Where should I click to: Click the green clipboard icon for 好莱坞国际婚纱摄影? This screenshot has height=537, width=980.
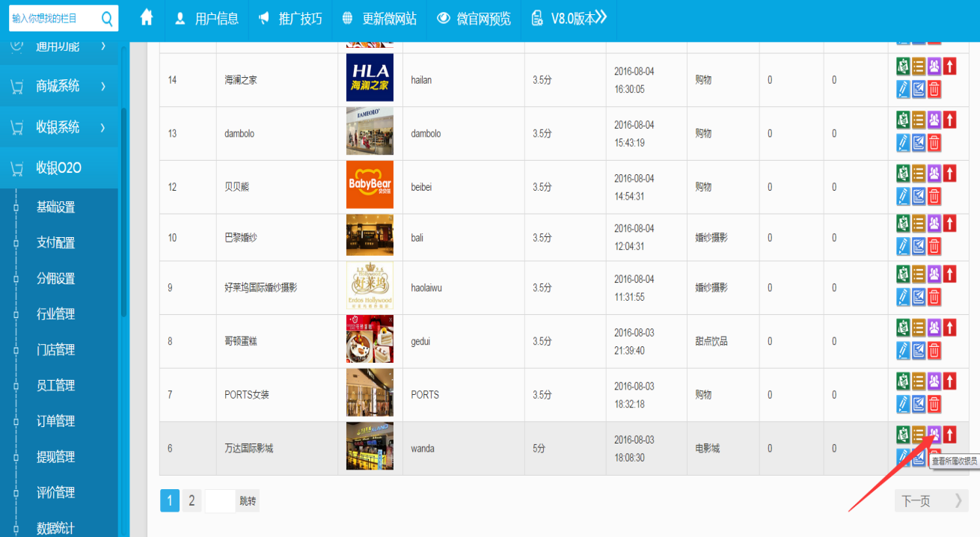click(903, 274)
